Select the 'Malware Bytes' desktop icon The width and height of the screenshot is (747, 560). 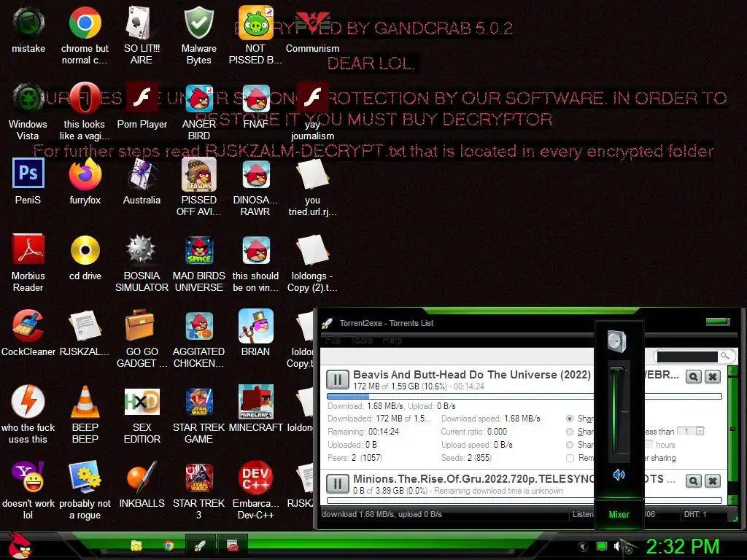tap(198, 36)
